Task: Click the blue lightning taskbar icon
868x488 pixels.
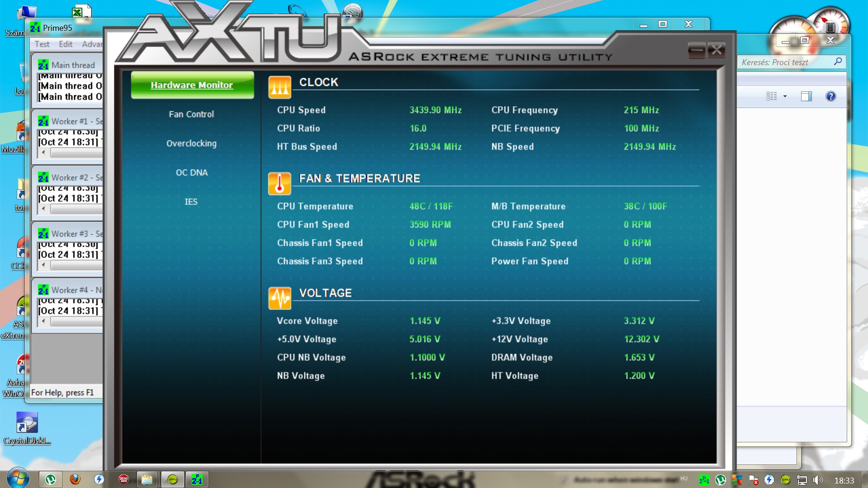Action: coord(99,479)
